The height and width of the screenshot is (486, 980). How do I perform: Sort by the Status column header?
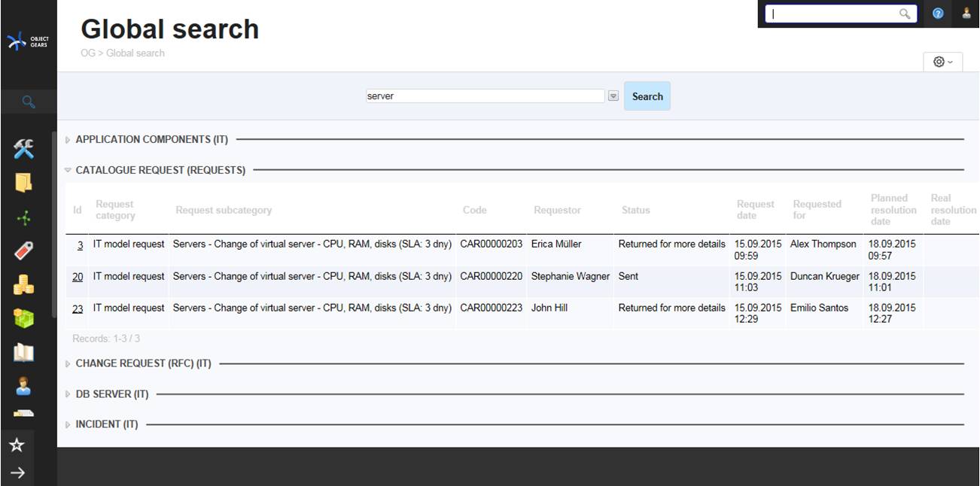(636, 210)
